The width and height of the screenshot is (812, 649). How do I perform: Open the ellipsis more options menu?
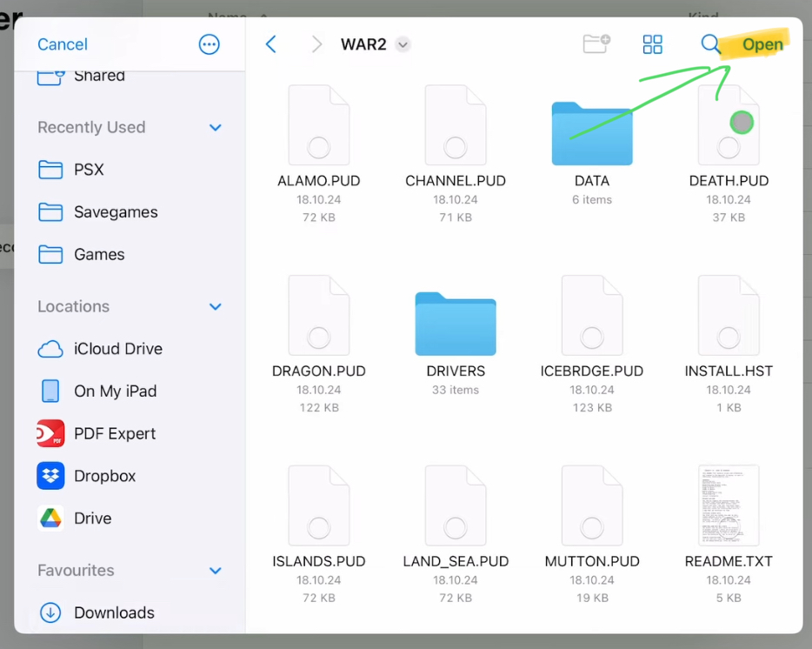[210, 44]
